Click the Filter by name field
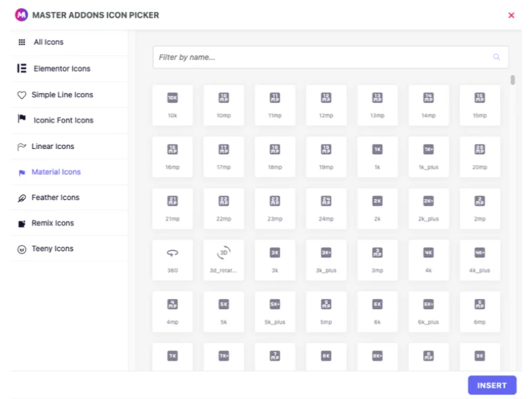The height and width of the screenshot is (399, 532). (331, 57)
